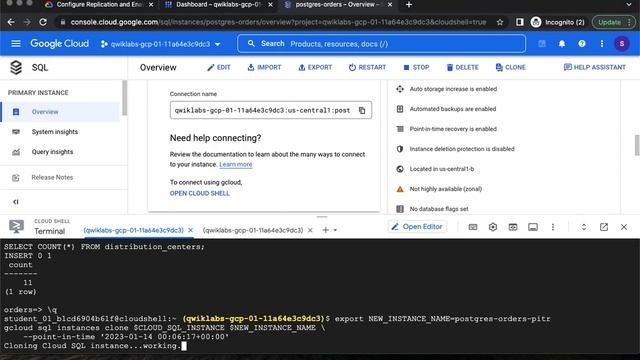
Task: Click the Cloud Shell web preview icon
Action: click(x=513, y=227)
